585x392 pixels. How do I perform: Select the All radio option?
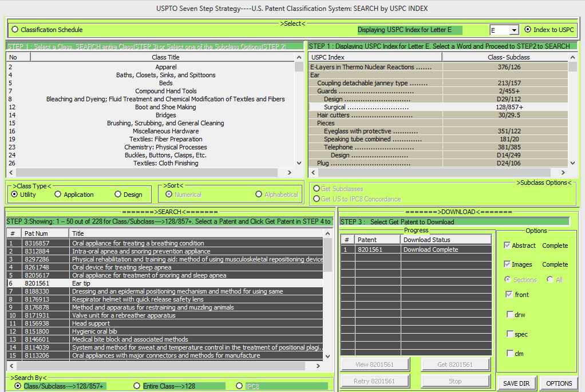point(550,279)
